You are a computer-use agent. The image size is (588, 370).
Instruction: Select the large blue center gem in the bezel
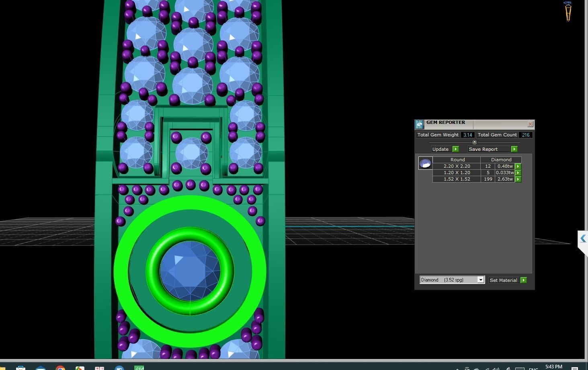pos(190,271)
